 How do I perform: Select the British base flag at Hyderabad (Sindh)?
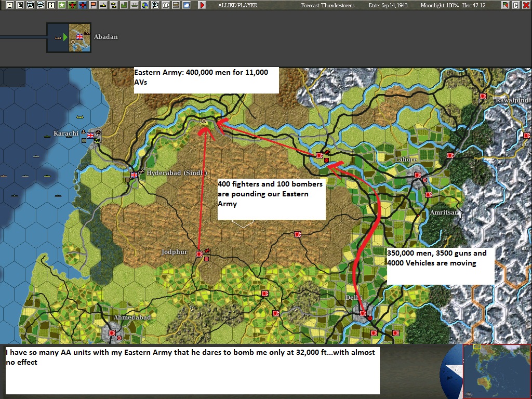(135, 175)
